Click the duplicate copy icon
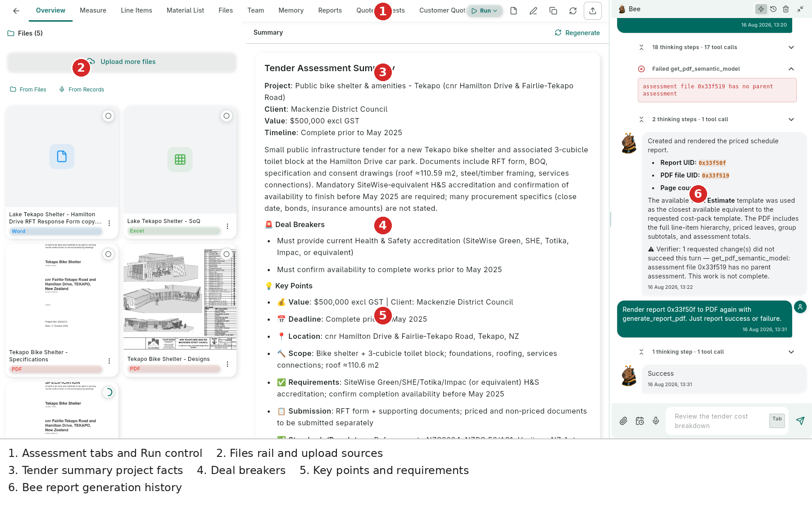 point(553,11)
